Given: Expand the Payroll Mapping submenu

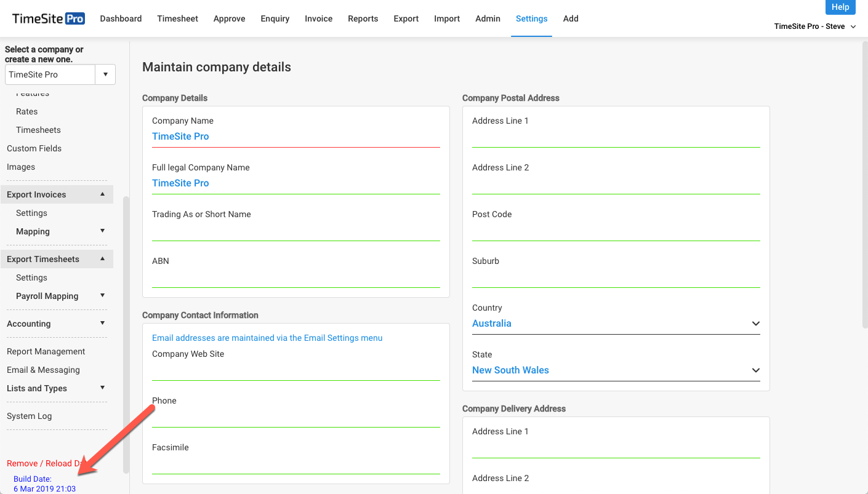Looking at the screenshot, I should point(60,296).
